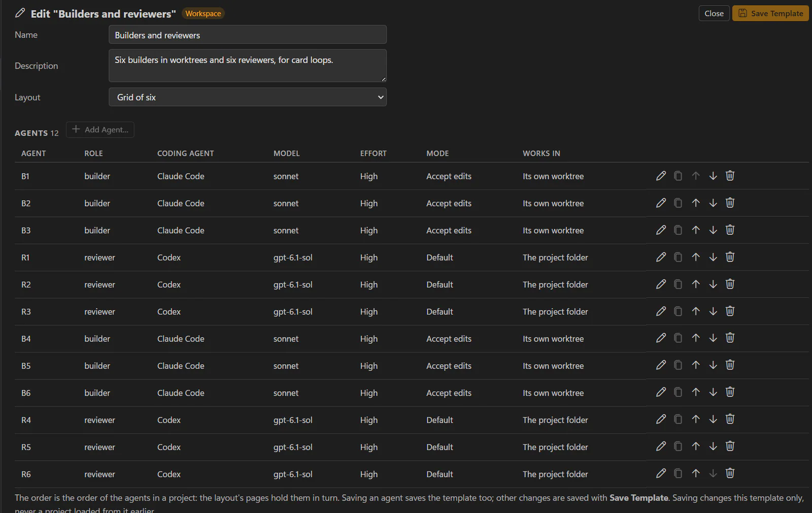Duplicate agent R1 using the copy icon
The width and height of the screenshot is (812, 513).
pyautogui.click(x=678, y=257)
